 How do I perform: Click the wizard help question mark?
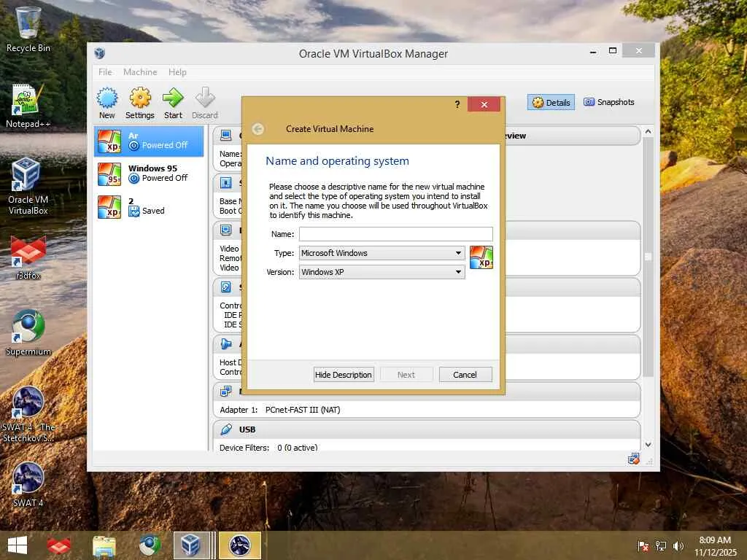tap(457, 104)
